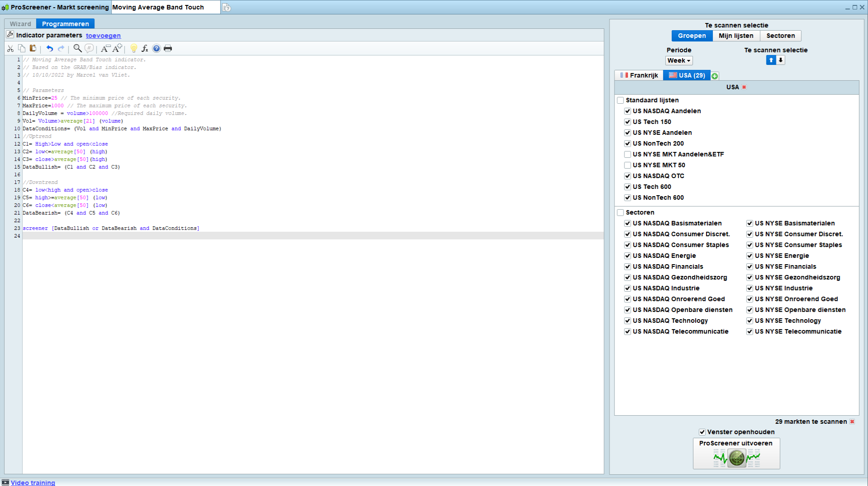Viewport: 868px width, 486px height.
Task: Click the film icon next to Video training
Action: (5, 482)
